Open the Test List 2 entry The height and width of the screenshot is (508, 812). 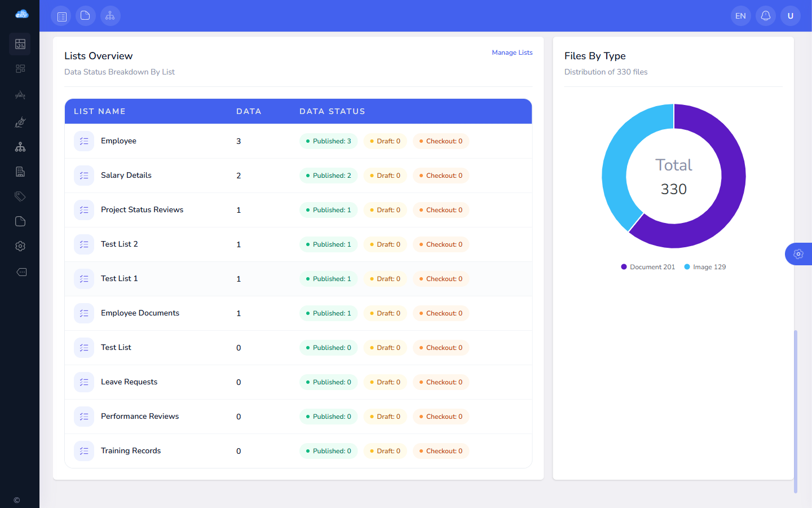pyautogui.click(x=119, y=244)
